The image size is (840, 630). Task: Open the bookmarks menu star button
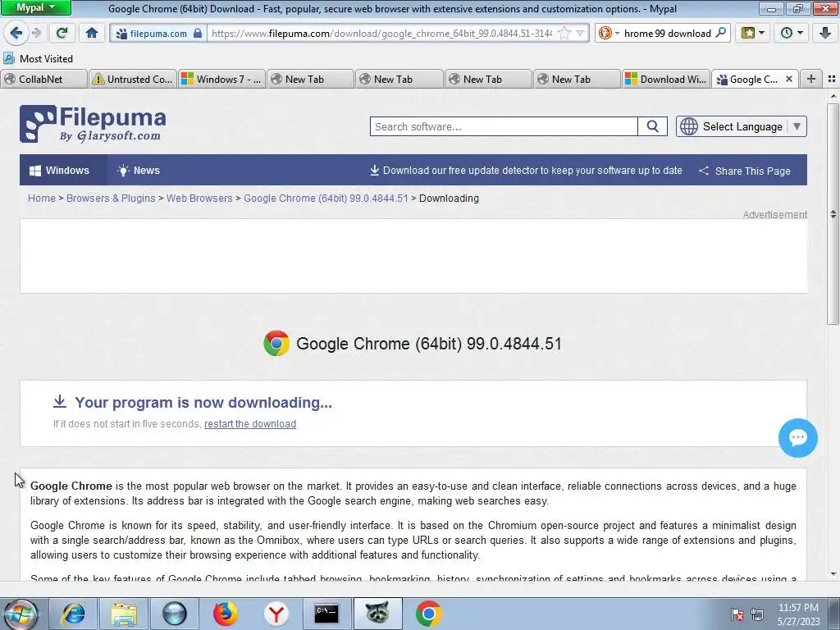(x=753, y=33)
